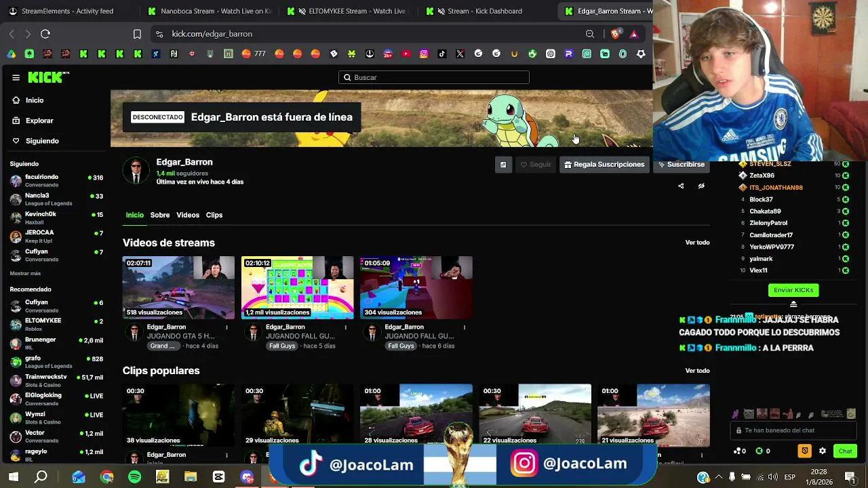The height and width of the screenshot is (488, 868).
Task: Switch to the ELTOMYKEE Stream browser tab
Action: pyautogui.click(x=349, y=11)
